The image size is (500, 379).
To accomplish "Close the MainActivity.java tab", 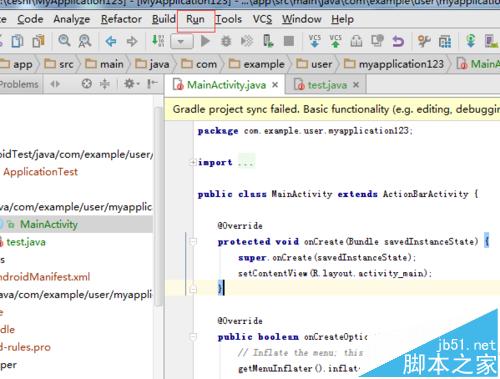I will tap(275, 85).
